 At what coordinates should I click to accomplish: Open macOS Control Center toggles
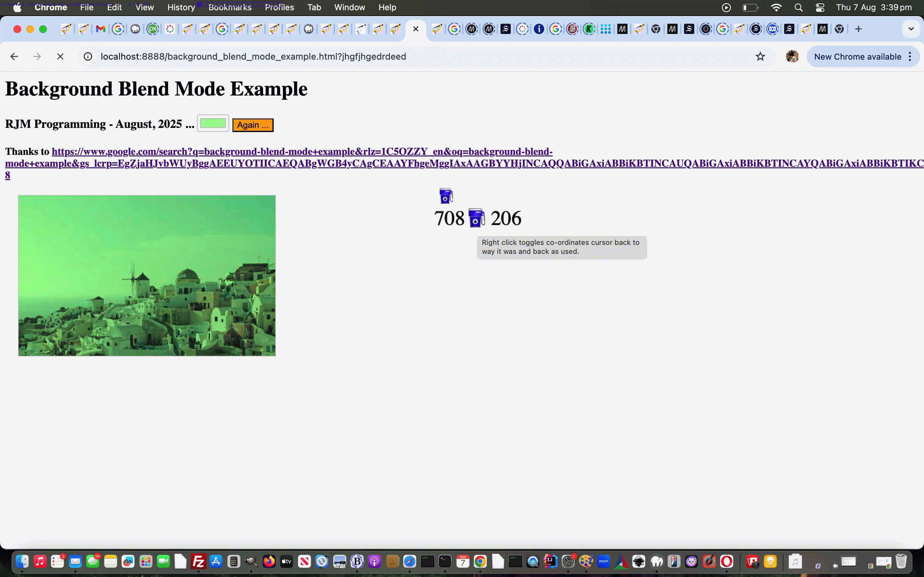point(819,8)
